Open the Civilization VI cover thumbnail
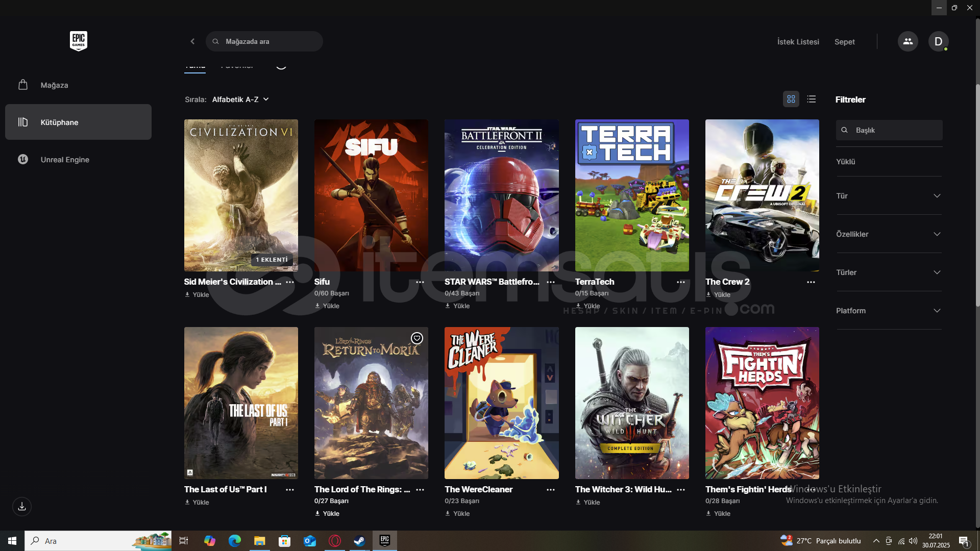 pos(241,195)
